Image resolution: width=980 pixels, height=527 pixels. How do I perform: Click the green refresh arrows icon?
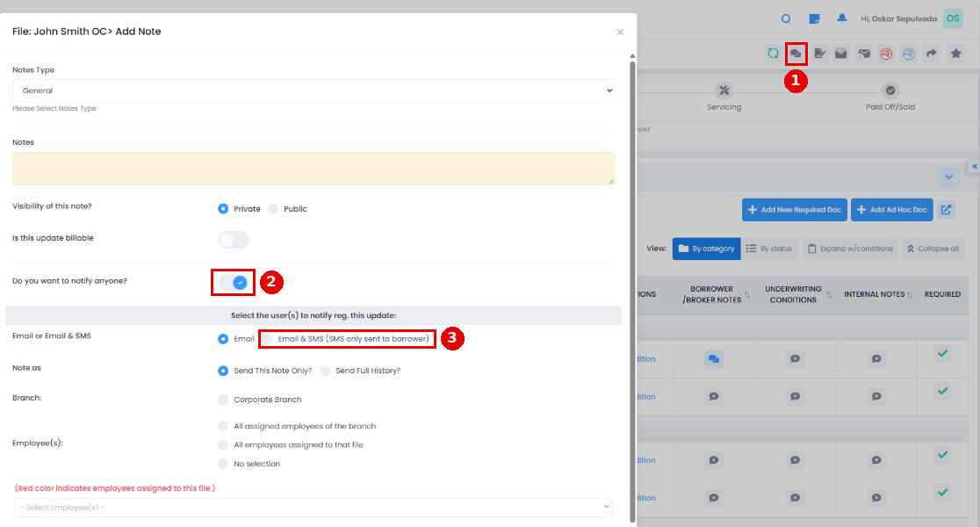(773, 54)
